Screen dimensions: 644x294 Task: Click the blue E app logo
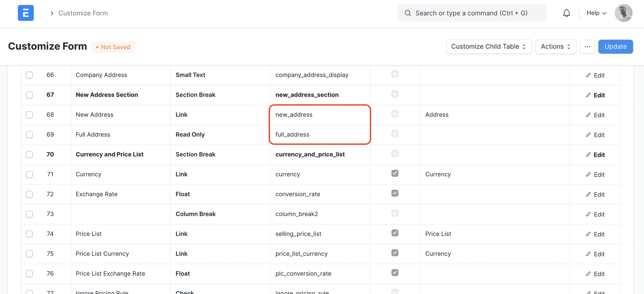(26, 13)
